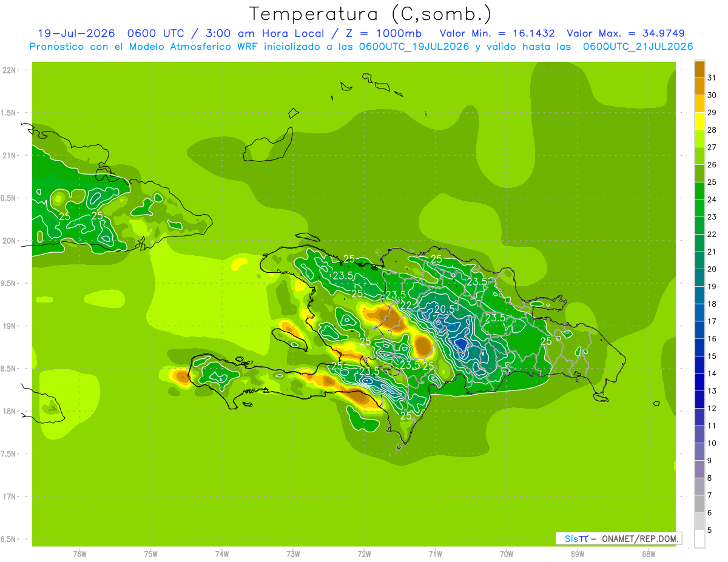Select "Valor Min. = 16.1432" text
Screen dimensions: 728x562
click(x=497, y=33)
